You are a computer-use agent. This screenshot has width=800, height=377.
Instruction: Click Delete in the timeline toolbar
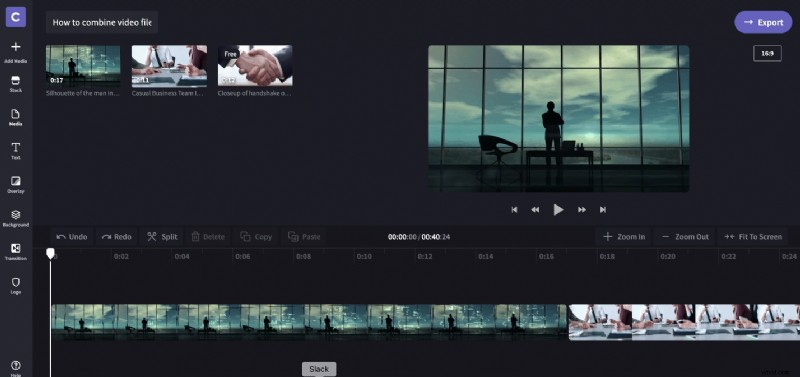(208, 237)
